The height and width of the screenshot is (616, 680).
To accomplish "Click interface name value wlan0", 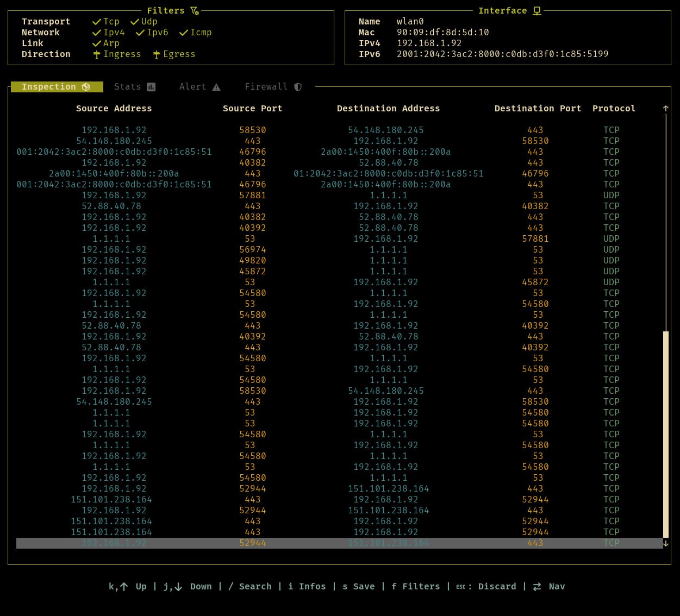I will click(410, 22).
